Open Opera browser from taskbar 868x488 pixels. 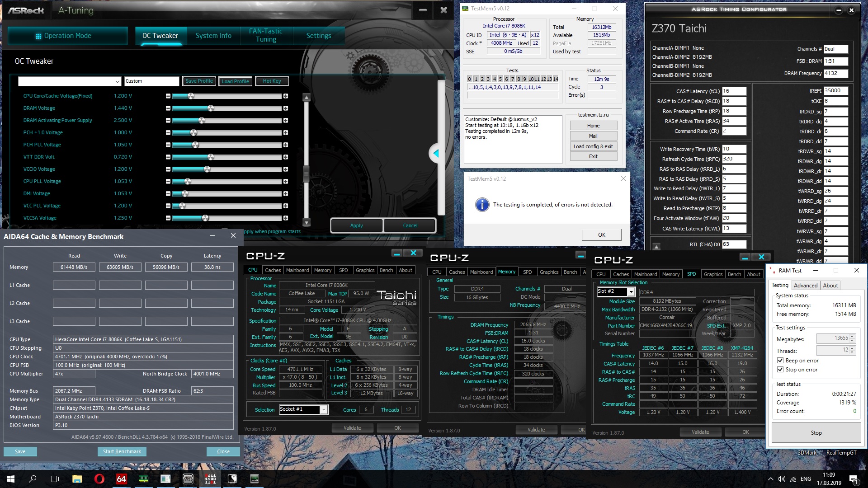pyautogui.click(x=99, y=479)
